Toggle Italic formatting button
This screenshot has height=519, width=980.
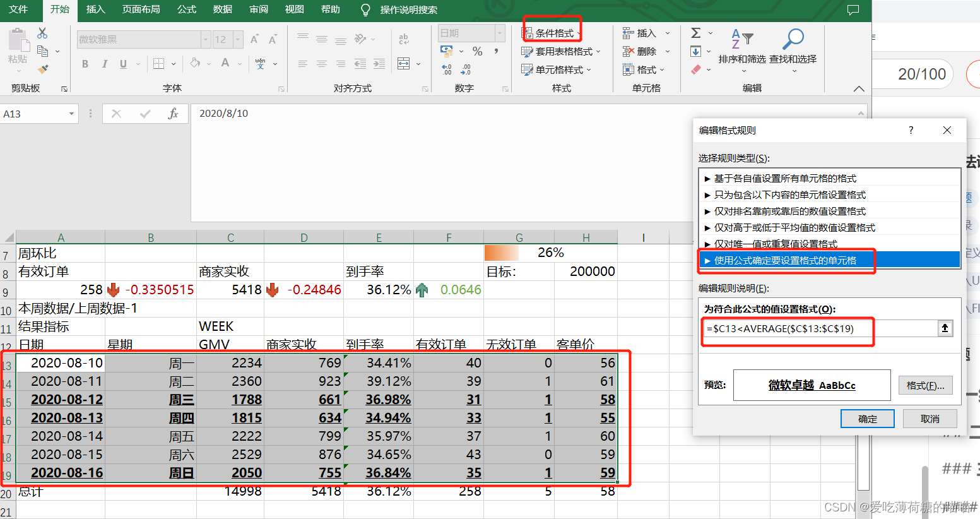(105, 64)
